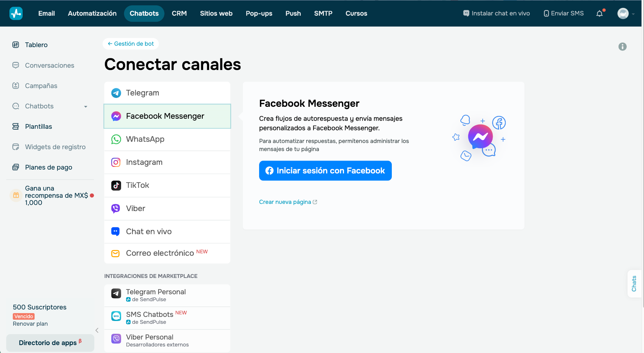Screen dimensions: 644x353
Task: Select the 'Chat en vivo' channel label
Action: pyautogui.click(x=149, y=231)
